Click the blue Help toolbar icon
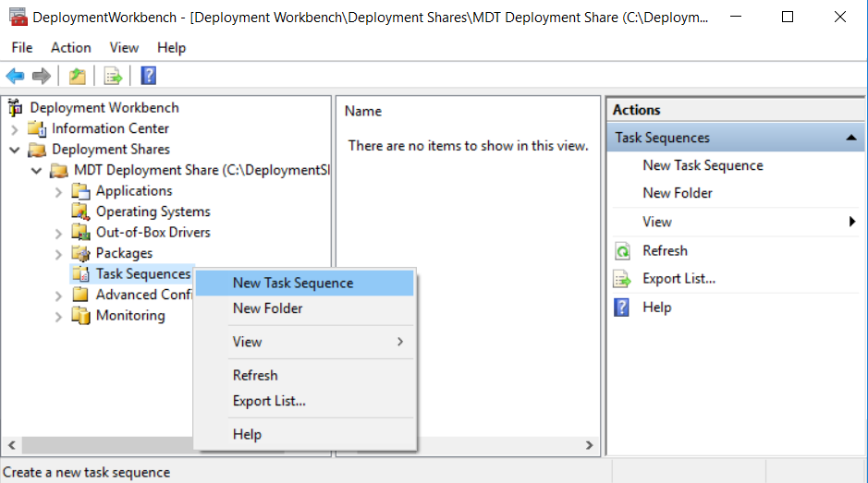 148,76
